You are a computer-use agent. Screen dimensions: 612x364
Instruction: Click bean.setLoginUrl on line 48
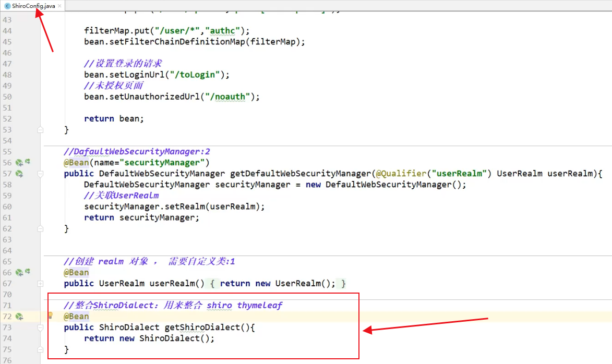coord(125,75)
